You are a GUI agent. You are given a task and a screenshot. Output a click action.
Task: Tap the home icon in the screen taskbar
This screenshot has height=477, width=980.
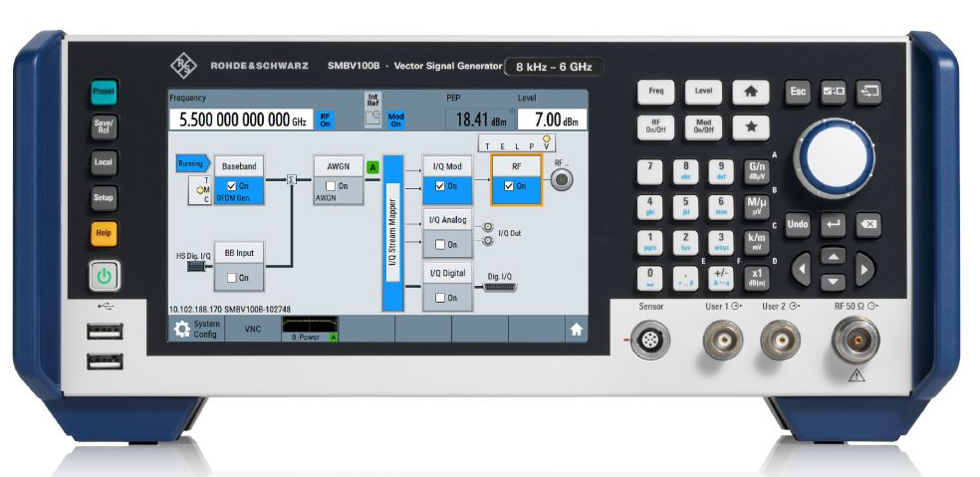[x=576, y=329]
